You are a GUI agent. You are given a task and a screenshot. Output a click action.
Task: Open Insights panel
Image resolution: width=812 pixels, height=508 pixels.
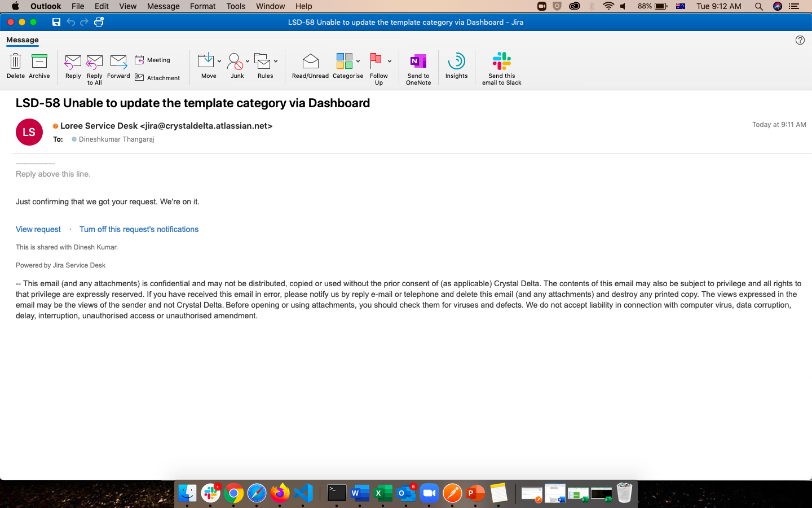coord(456,66)
